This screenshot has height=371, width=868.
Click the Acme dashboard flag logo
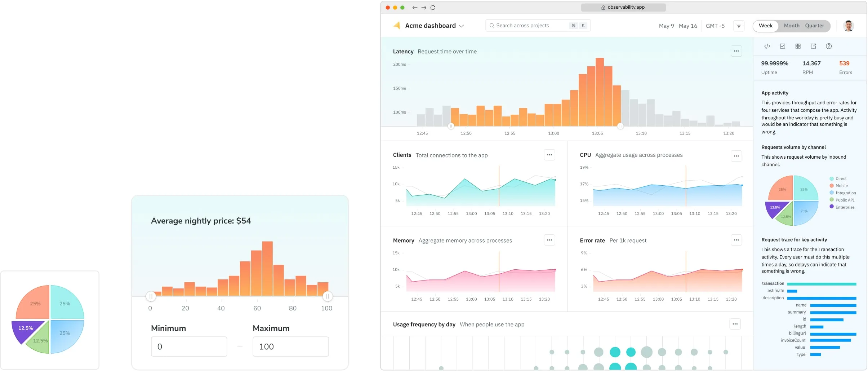point(397,25)
